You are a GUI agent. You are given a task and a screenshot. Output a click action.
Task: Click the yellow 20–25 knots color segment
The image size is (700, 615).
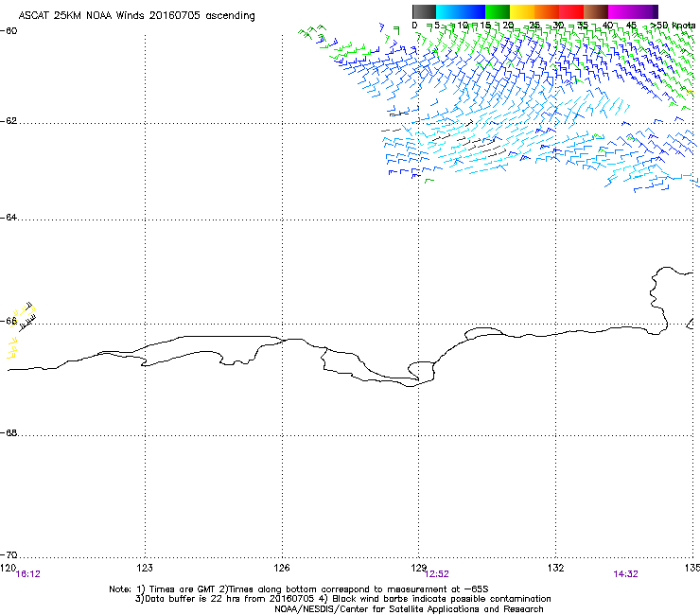pyautogui.click(x=522, y=11)
